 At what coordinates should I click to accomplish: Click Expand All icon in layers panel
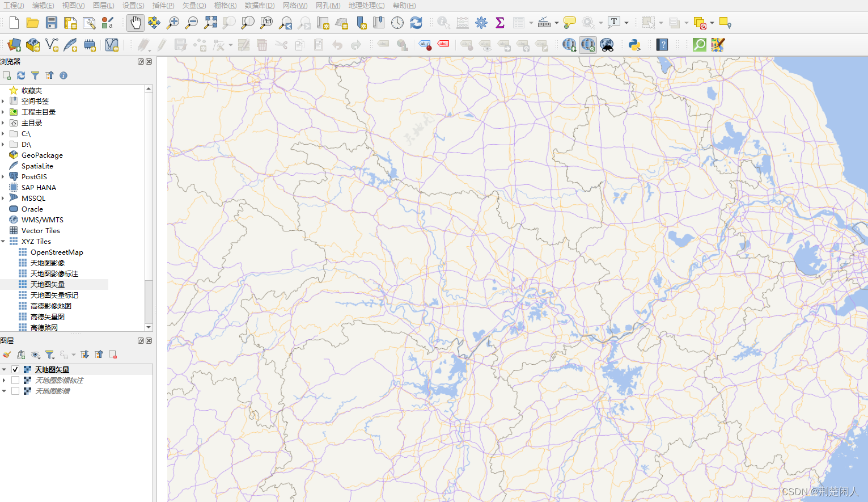tap(85, 355)
